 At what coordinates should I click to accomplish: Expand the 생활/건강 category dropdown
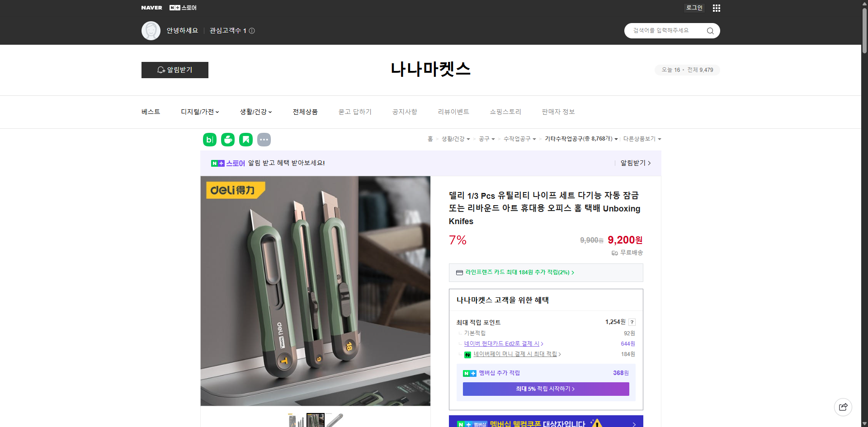click(255, 112)
